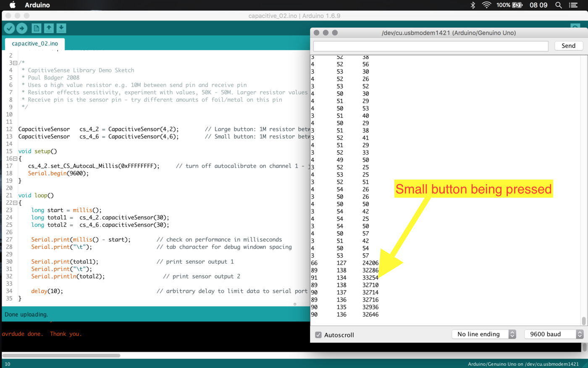Save the sketch with the down-arrow icon

coord(61,28)
